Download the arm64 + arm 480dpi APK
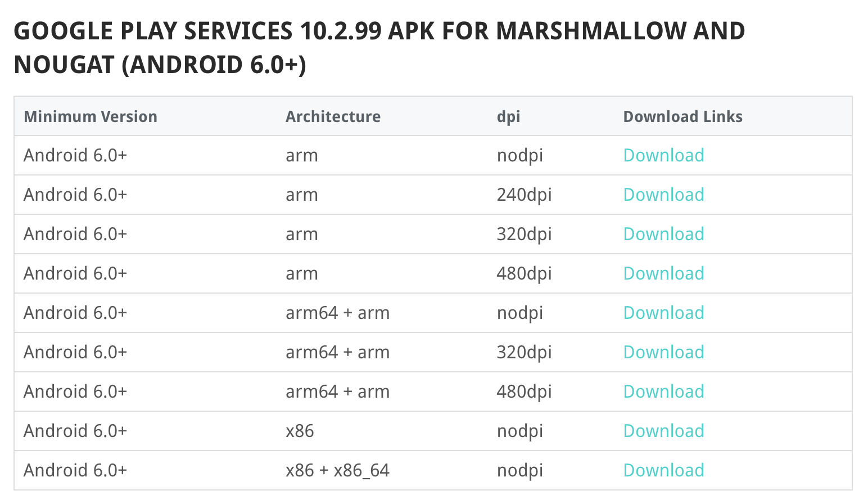The width and height of the screenshot is (868, 504). coord(663,391)
